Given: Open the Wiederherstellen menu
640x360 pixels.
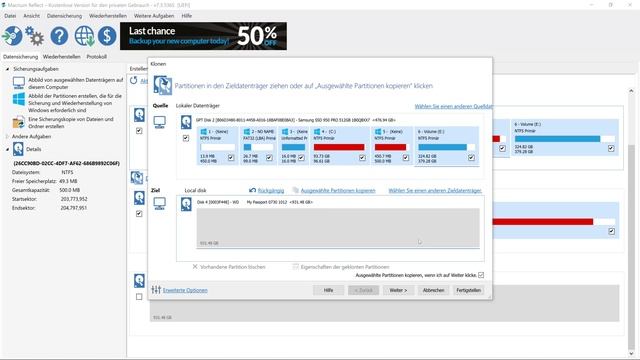Looking at the screenshot, I should tap(108, 16).
